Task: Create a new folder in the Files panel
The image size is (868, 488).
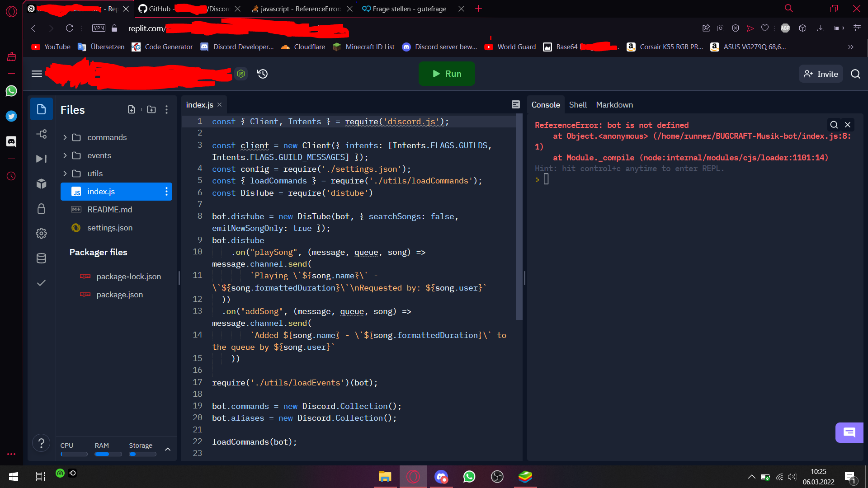Action: pos(151,109)
